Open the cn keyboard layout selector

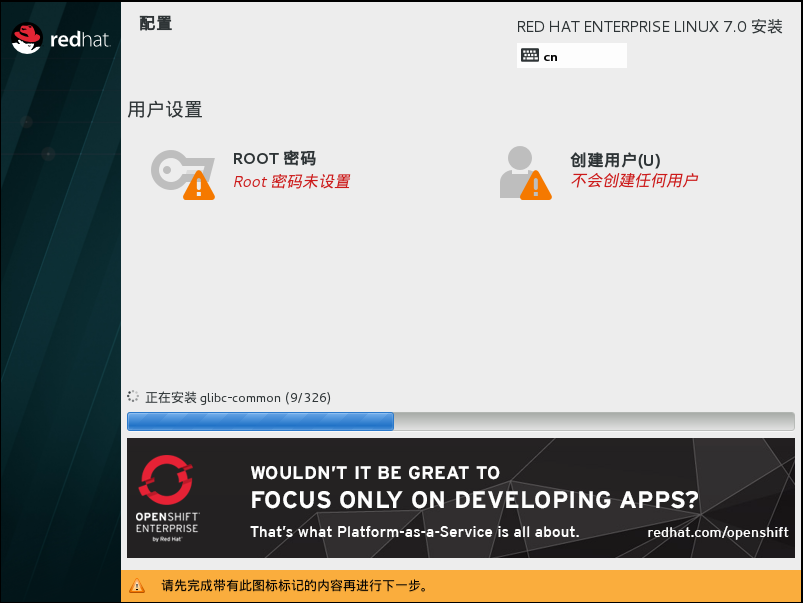coord(571,55)
